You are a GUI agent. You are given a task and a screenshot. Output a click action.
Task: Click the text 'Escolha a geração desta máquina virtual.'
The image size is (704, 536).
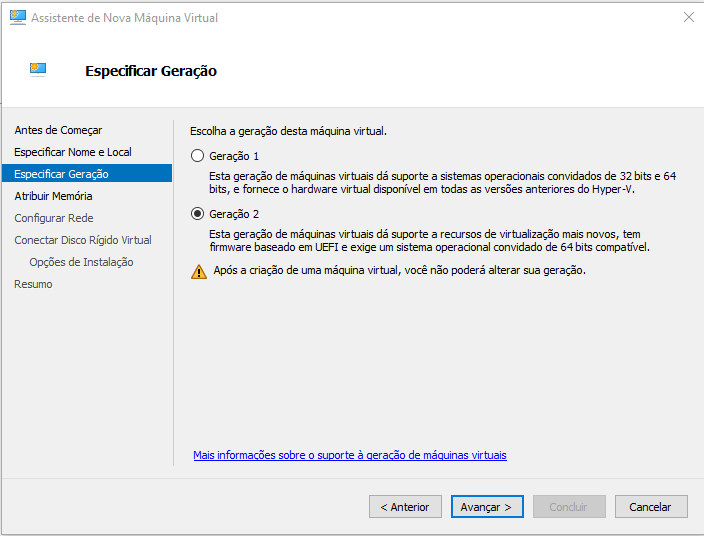288,131
